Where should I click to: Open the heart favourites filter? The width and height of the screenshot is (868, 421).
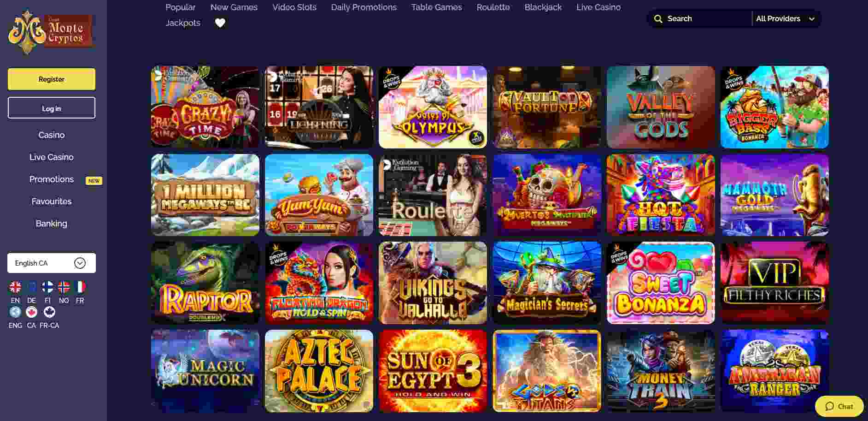(x=220, y=23)
